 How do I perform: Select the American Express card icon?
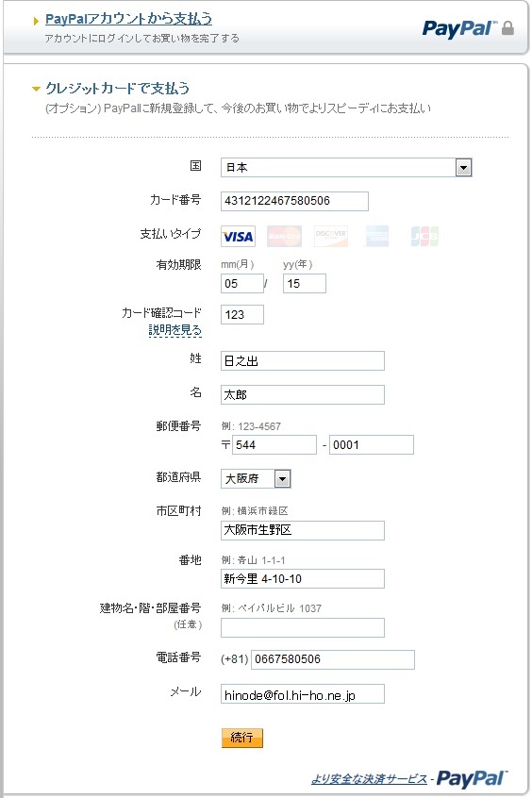pos(377,236)
